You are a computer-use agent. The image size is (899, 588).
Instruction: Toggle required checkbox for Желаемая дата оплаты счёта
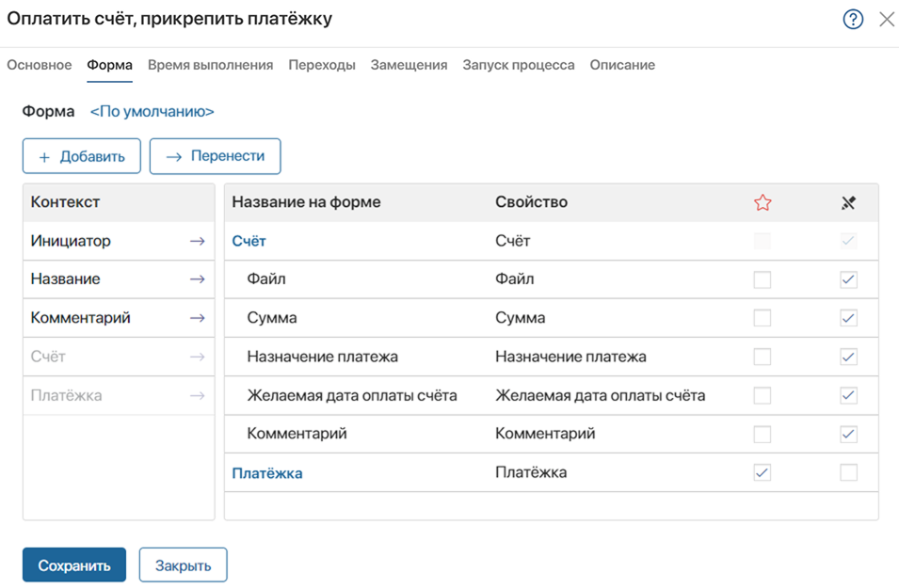(x=762, y=395)
